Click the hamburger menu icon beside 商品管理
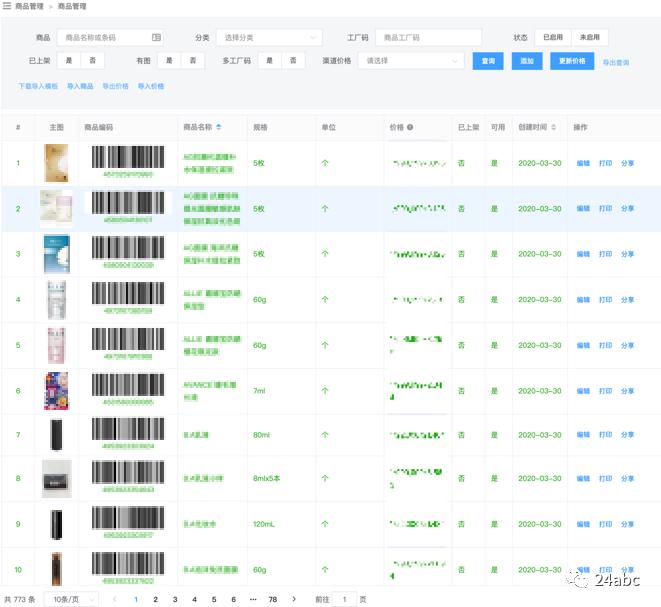661x607 pixels. tap(7, 7)
